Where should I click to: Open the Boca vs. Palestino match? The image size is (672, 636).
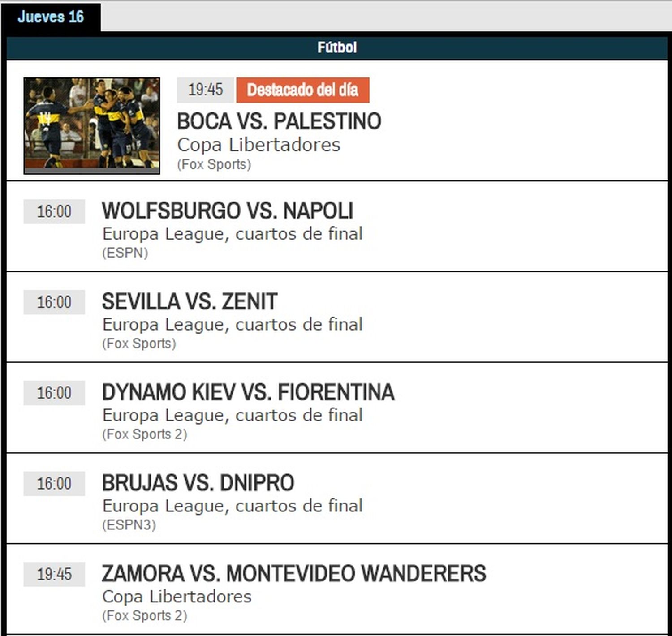point(279,121)
